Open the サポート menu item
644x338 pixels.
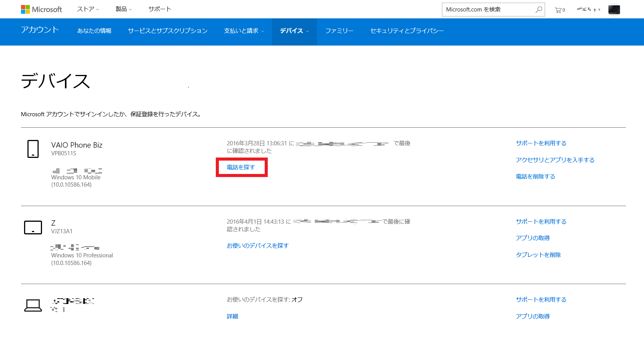click(160, 9)
